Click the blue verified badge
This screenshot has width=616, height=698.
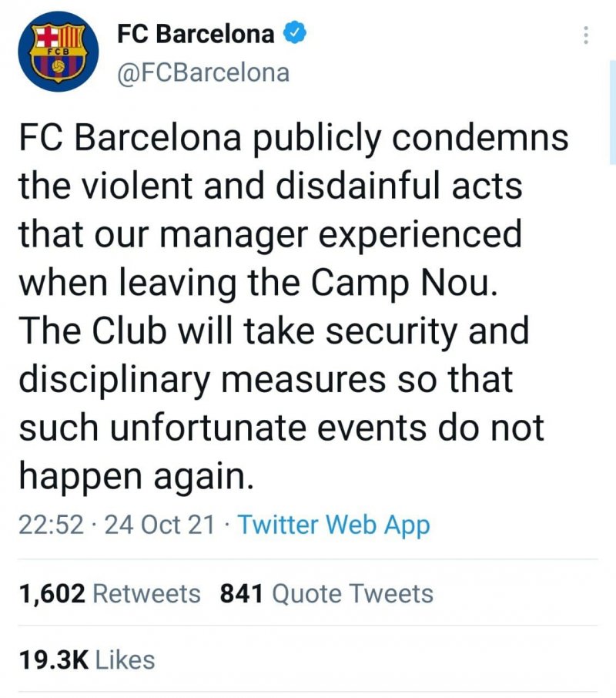(296, 34)
